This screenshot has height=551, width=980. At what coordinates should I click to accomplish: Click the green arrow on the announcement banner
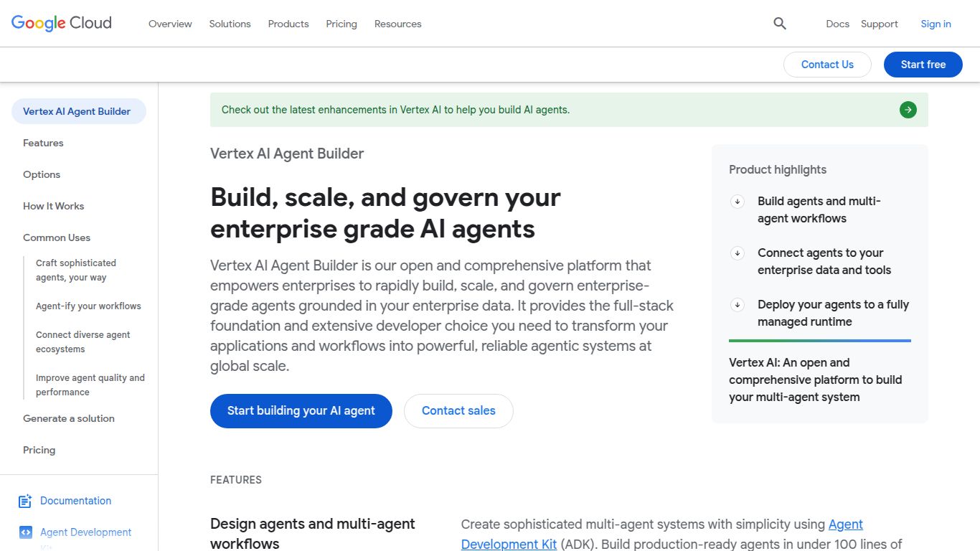coord(908,110)
